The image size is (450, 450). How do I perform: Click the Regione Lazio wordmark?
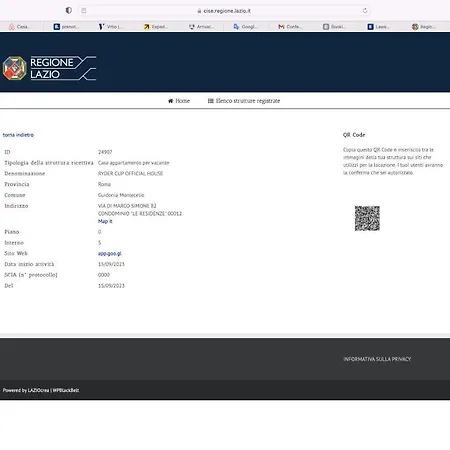pyautogui.click(x=63, y=68)
